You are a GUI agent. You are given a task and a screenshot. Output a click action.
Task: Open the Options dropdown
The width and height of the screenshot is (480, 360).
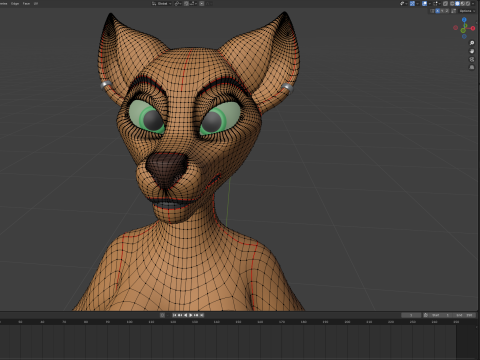[x=467, y=11]
